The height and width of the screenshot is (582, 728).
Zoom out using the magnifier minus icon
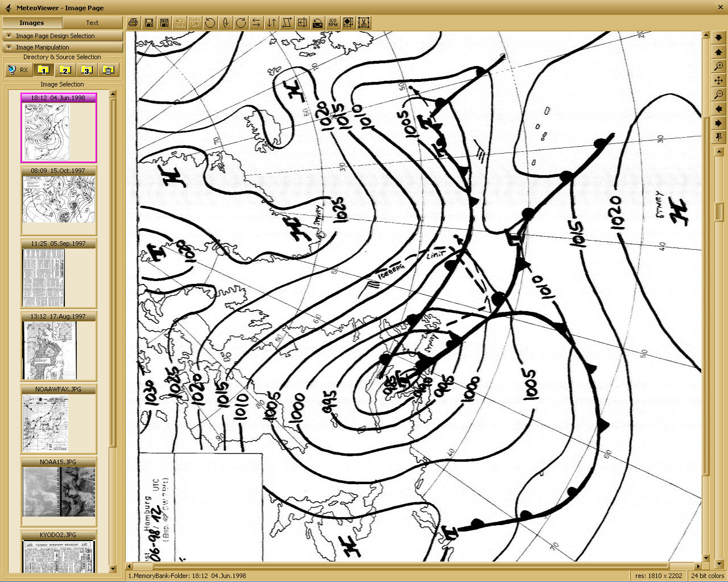(x=719, y=94)
